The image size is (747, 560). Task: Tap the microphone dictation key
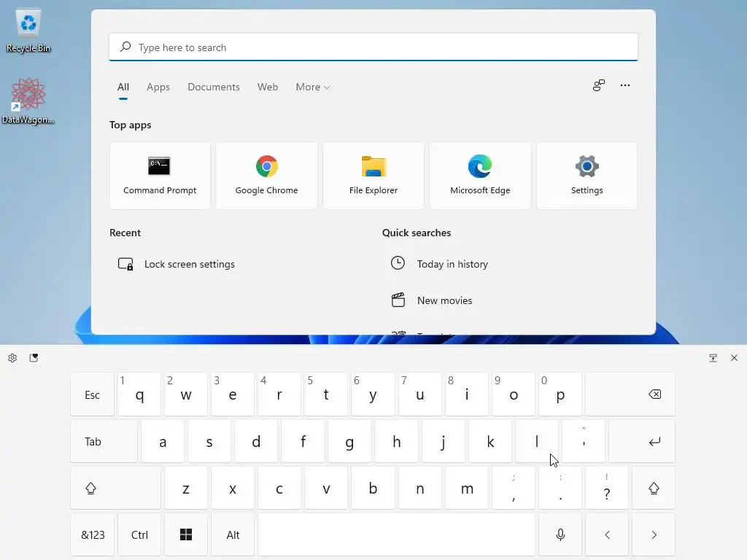[x=560, y=534]
